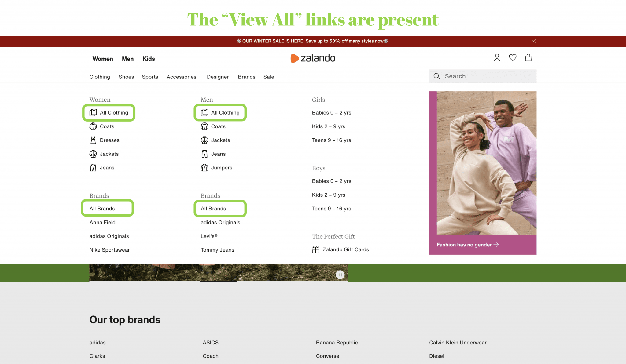Select Anna Field brand

102,222
